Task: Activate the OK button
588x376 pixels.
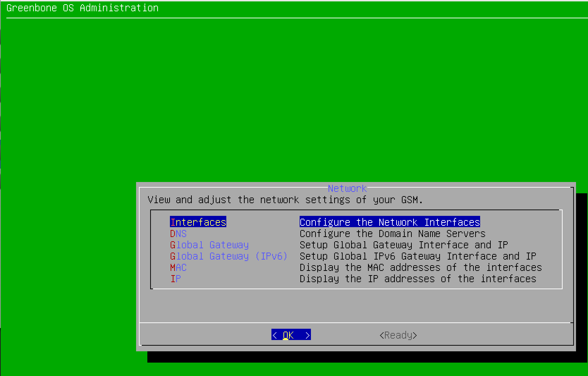Action: coord(291,335)
